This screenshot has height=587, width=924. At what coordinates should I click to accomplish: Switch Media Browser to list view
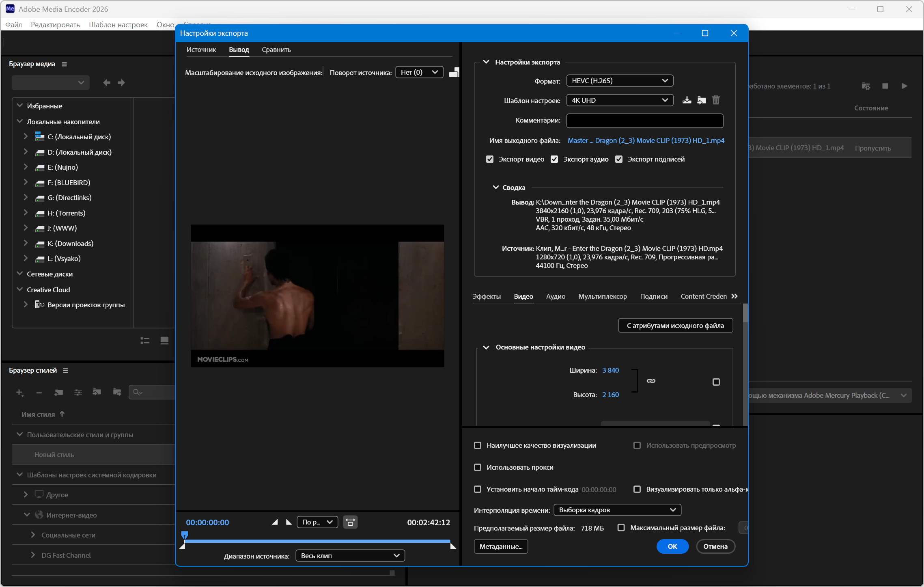(145, 341)
